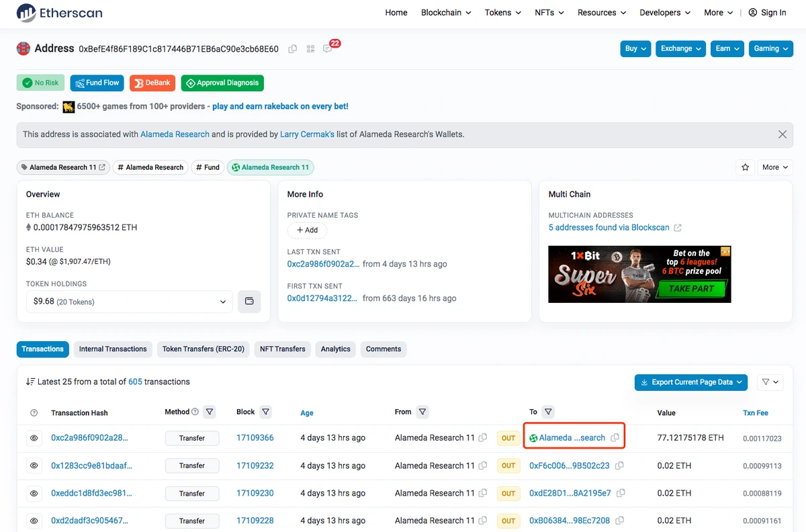Preview first transaction using eye icon
806x532 pixels.
pyautogui.click(x=34, y=438)
